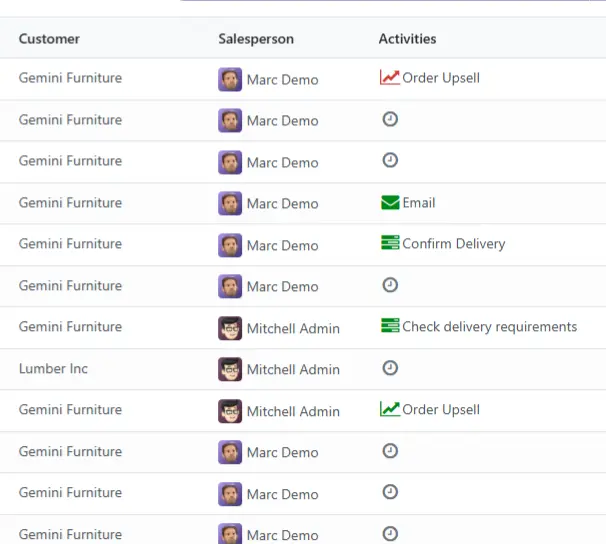Click the Activities column header
This screenshot has width=606, height=545.
407,39
